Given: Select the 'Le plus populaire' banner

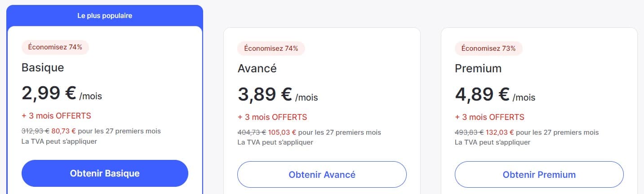Looking at the screenshot, I should tap(105, 16).
